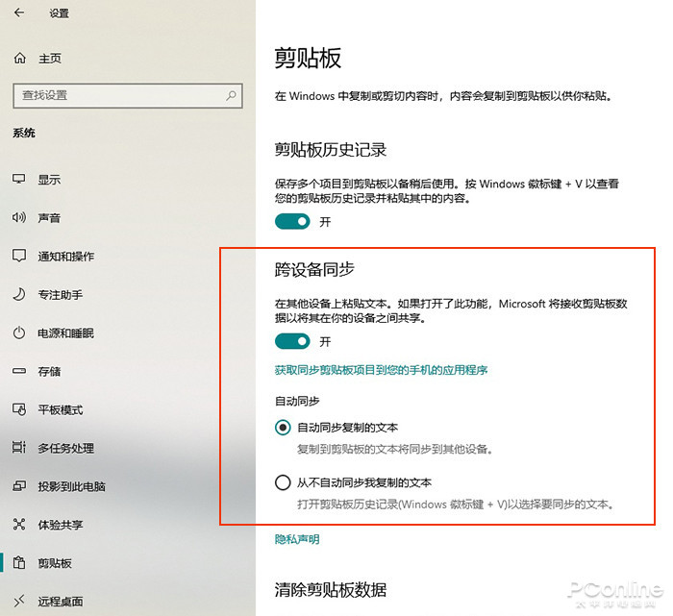Go to Storage (存储) settings
The image size is (673, 616).
pos(49,371)
